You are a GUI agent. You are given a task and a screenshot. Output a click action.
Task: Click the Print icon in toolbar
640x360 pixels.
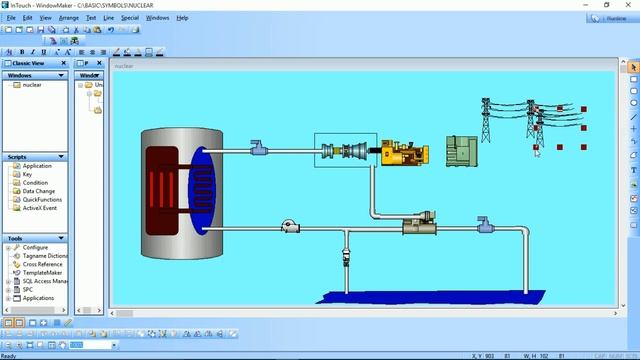coord(136,30)
